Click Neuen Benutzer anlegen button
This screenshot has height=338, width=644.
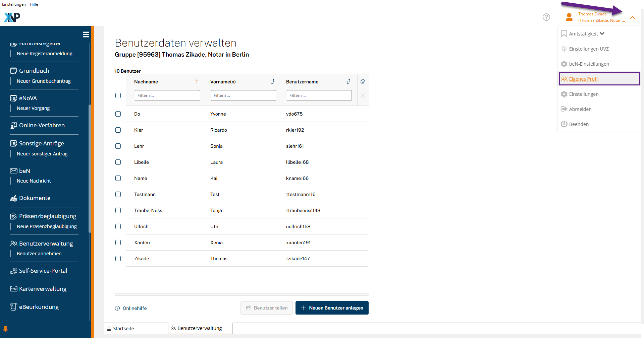pyautogui.click(x=332, y=308)
